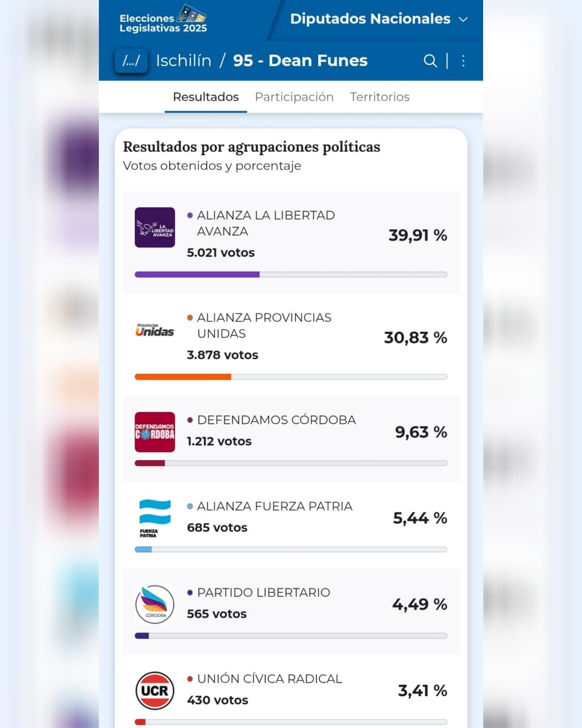Image resolution: width=582 pixels, height=728 pixels.
Task: Click the Partido Libertario round logo
Action: pyautogui.click(x=155, y=605)
